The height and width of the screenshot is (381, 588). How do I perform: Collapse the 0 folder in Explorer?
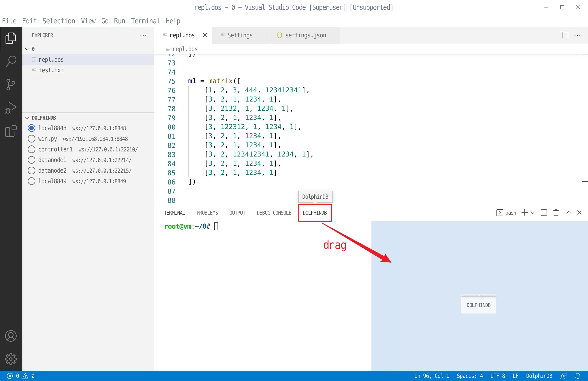(x=27, y=49)
